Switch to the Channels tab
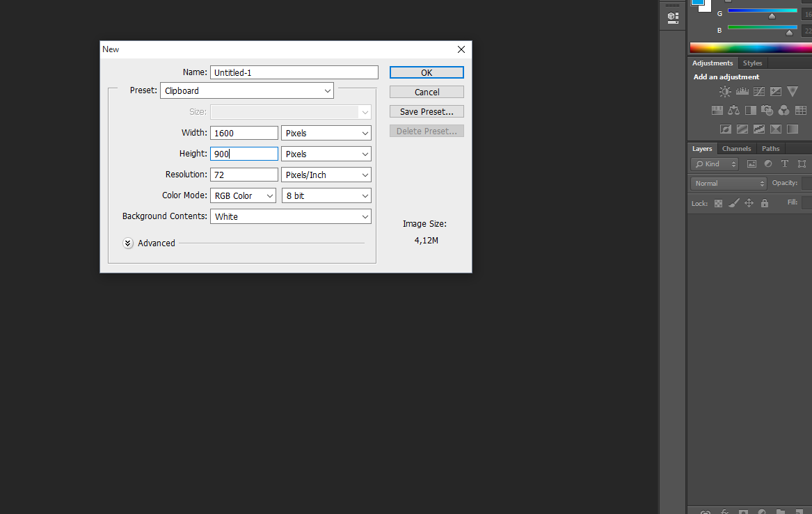 coord(736,149)
